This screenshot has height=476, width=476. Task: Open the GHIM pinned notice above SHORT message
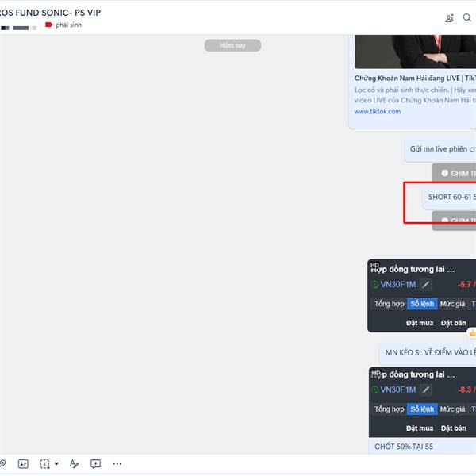454,173
